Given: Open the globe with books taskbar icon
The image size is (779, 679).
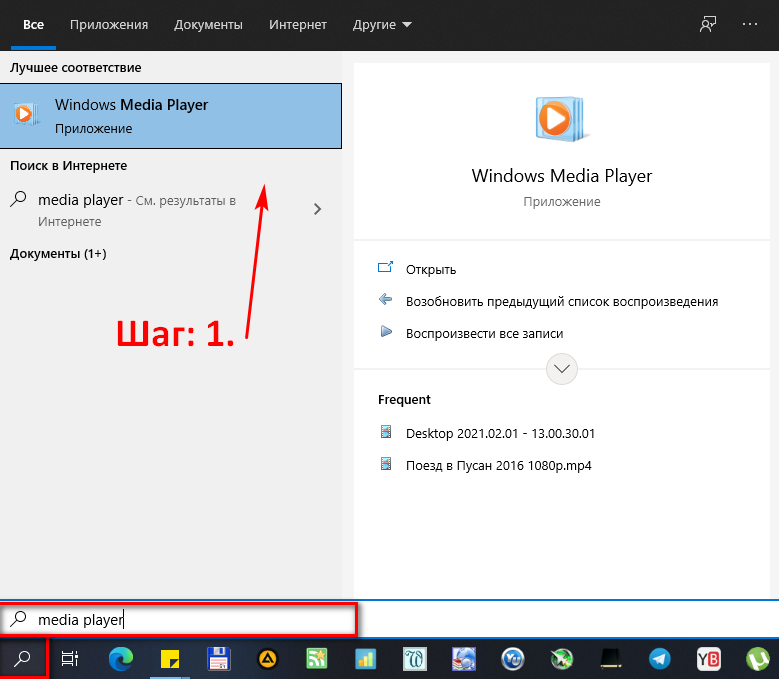Looking at the screenshot, I should [x=464, y=659].
